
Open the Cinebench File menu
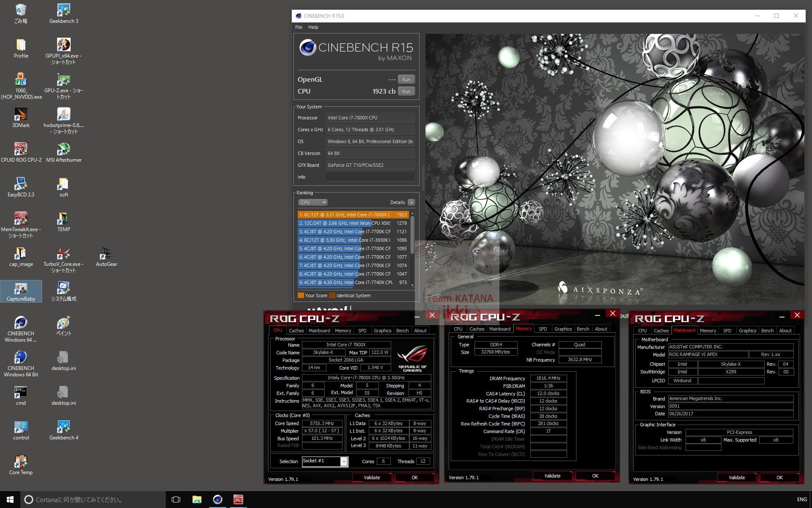299,27
